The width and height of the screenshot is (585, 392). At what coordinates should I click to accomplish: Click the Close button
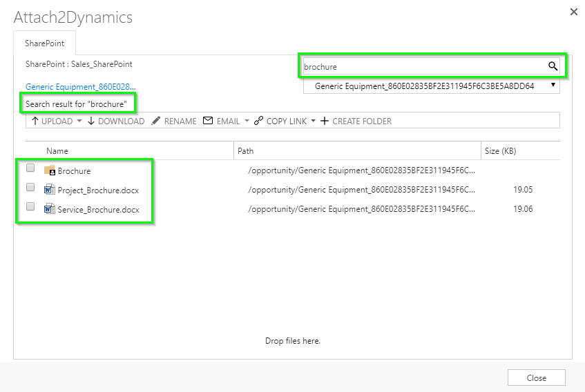537,378
